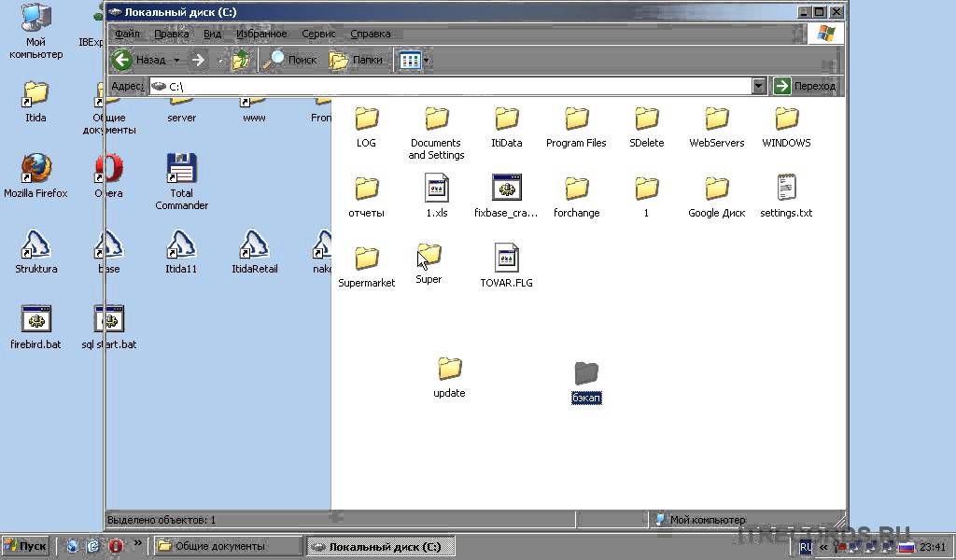Image resolution: width=956 pixels, height=560 pixels.
Task: Select the LOG folder
Action: click(366, 127)
